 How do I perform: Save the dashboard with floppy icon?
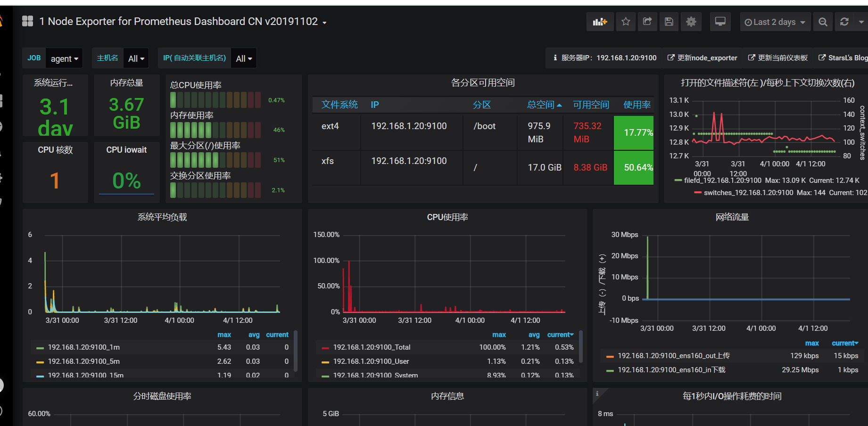(669, 22)
